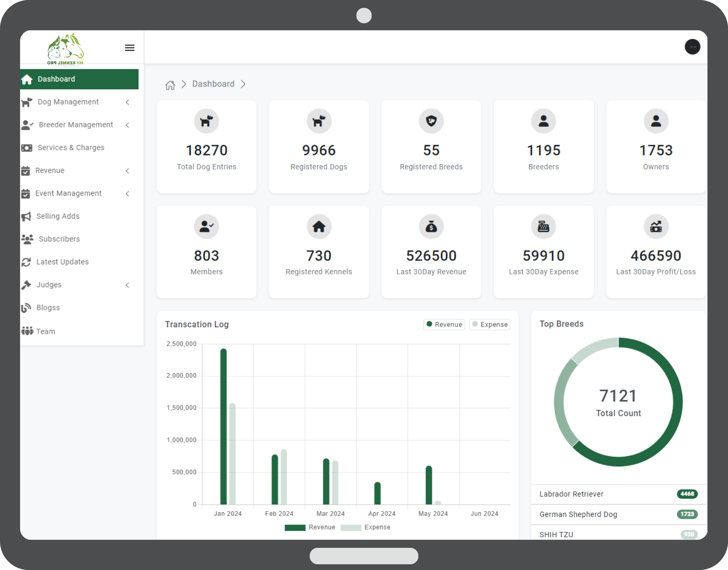Expand the Revenue submenu chevron
The width and height of the screenshot is (728, 570).
coord(127,171)
